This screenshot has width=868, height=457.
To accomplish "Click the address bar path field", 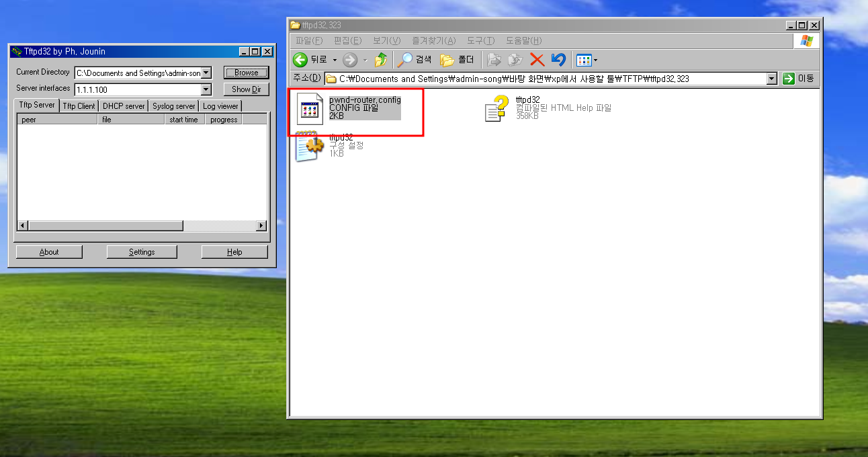I will pos(546,79).
